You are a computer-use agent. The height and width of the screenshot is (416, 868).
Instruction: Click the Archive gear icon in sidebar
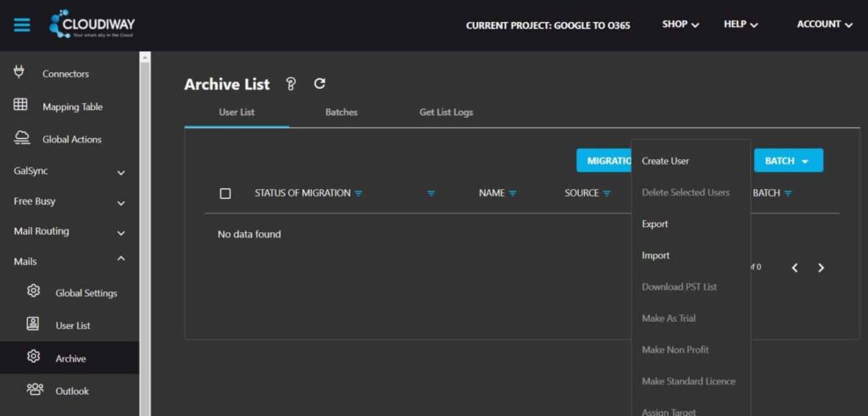pyautogui.click(x=33, y=357)
